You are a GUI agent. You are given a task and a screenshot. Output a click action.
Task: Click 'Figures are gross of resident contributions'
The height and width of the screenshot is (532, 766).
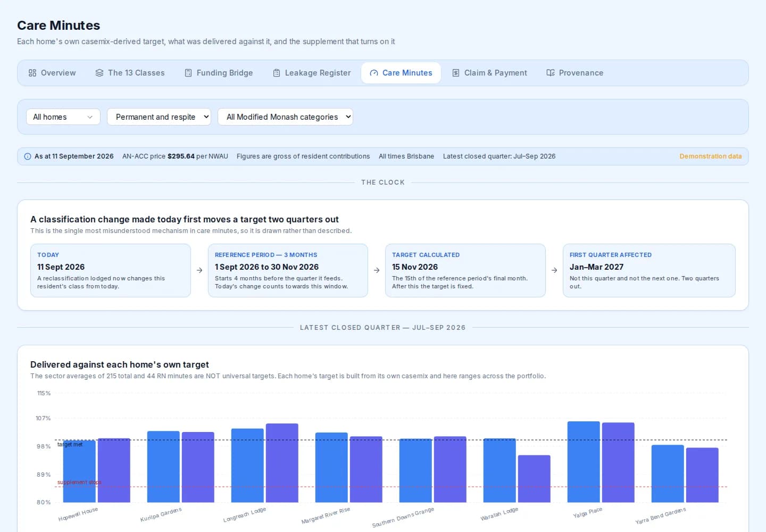click(x=303, y=156)
